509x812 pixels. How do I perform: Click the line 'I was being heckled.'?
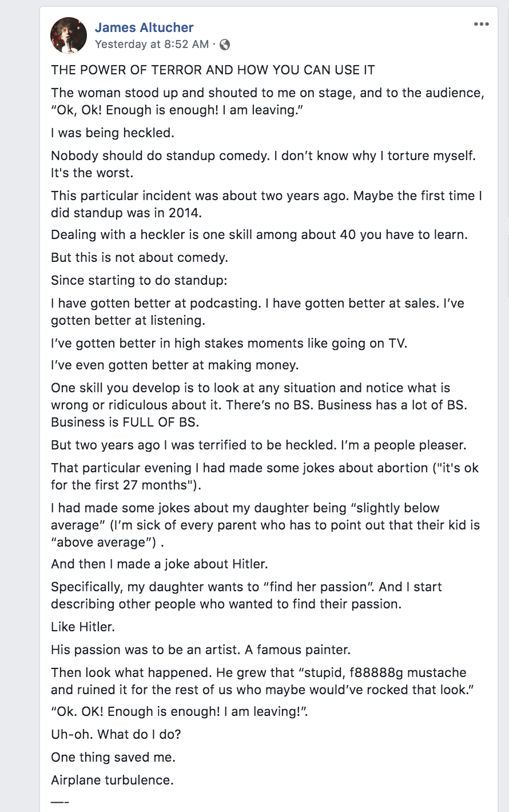[x=113, y=133]
